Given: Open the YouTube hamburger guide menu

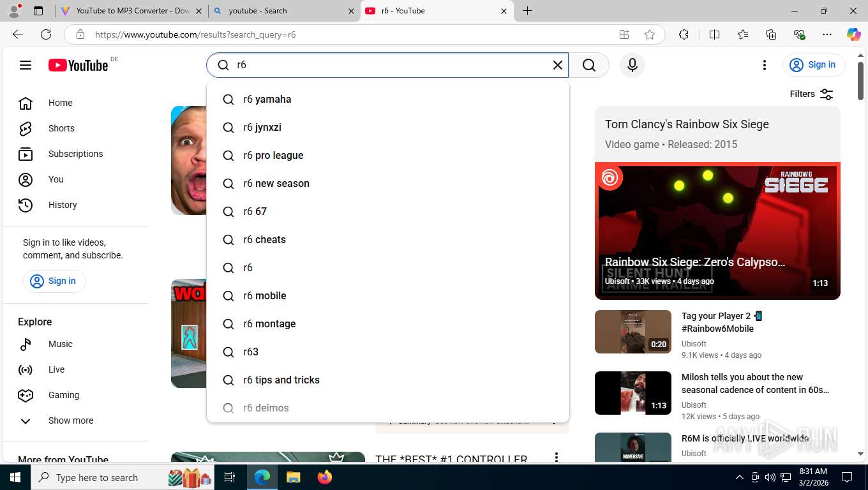Looking at the screenshot, I should click(x=26, y=65).
